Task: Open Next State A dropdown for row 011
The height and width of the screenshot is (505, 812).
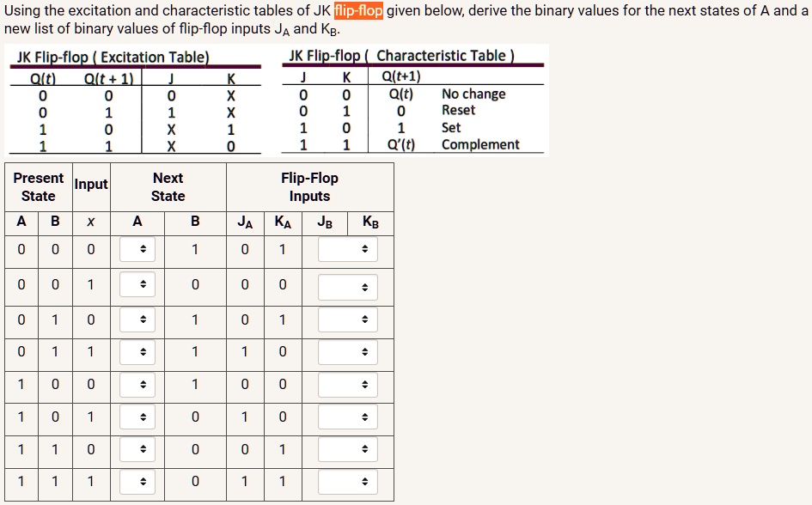Action: click(137, 352)
